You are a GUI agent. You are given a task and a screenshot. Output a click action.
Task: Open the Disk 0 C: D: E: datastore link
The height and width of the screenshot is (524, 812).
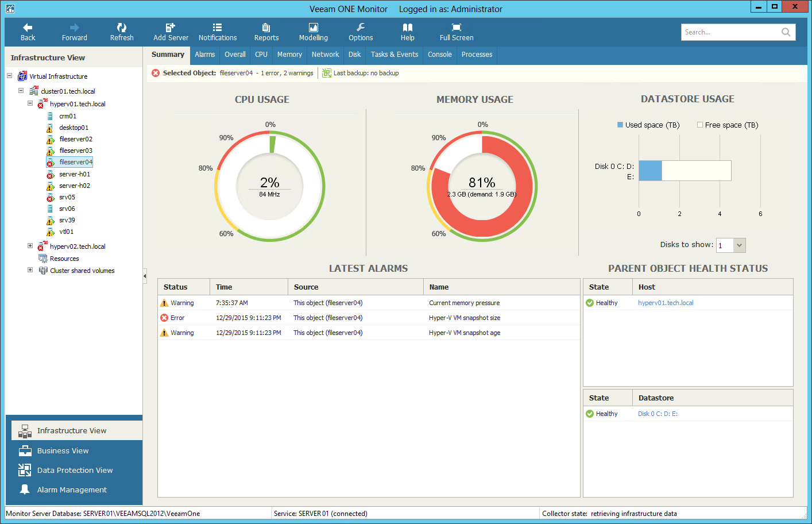(x=658, y=414)
